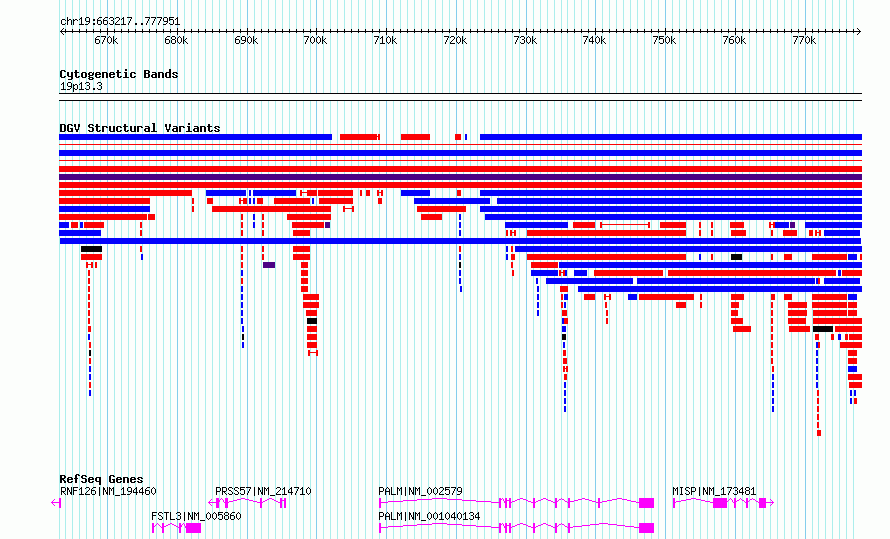Click the 19p13.3 band label
Image resolution: width=890 pixels, height=539 pixels.
coord(81,87)
